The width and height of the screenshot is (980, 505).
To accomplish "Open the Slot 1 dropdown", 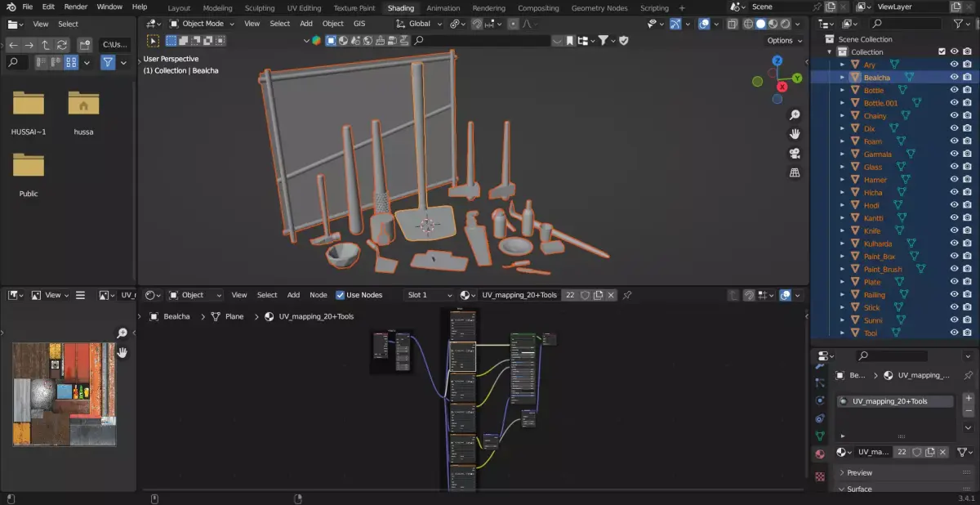I will pos(430,295).
